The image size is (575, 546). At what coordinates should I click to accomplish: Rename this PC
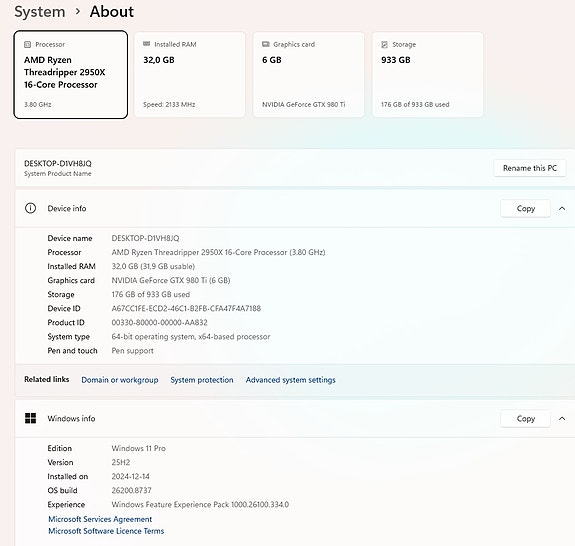[530, 168]
